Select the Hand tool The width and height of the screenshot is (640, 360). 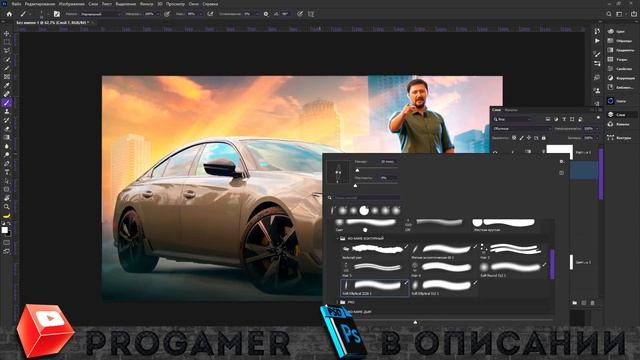point(7,198)
